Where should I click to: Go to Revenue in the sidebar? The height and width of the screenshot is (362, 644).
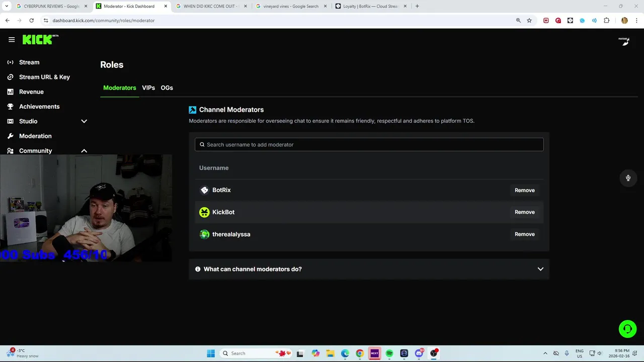click(x=31, y=92)
